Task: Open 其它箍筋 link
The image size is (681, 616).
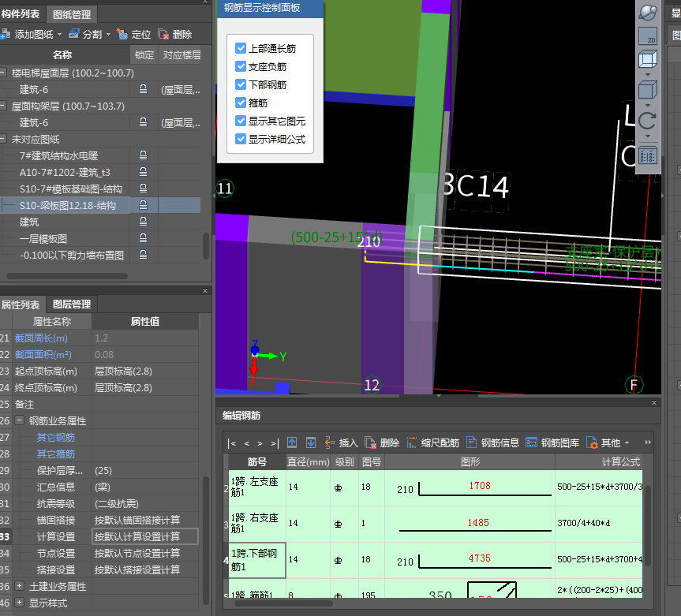Action: pyautogui.click(x=55, y=454)
